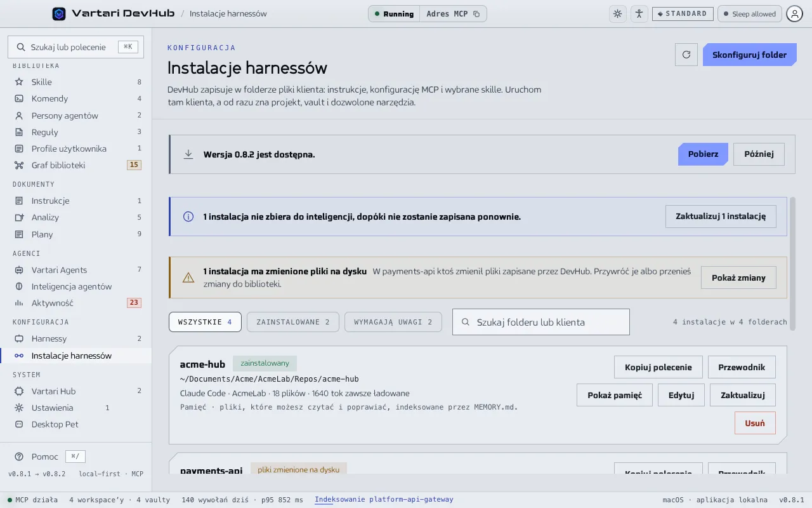
Task: Click the Vartari DevHub logo icon
Action: click(x=59, y=13)
